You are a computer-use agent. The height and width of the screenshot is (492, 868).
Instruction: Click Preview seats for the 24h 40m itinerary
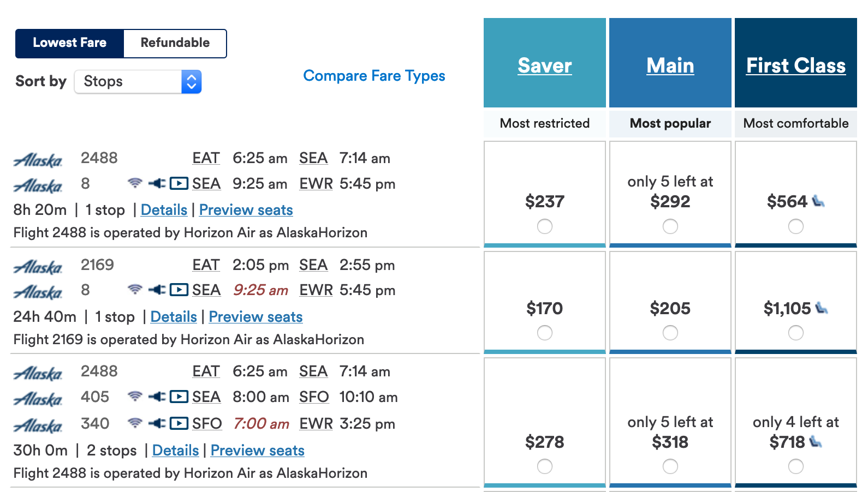[255, 317]
